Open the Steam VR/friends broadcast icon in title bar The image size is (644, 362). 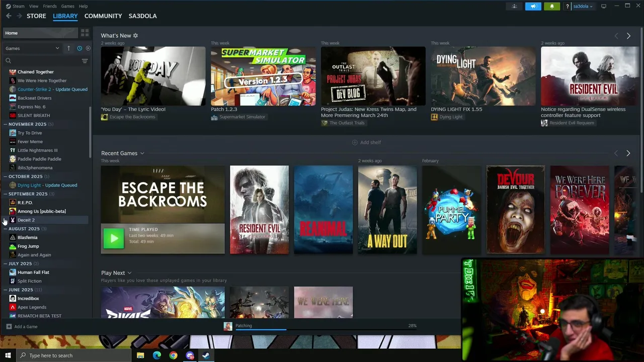click(514, 6)
